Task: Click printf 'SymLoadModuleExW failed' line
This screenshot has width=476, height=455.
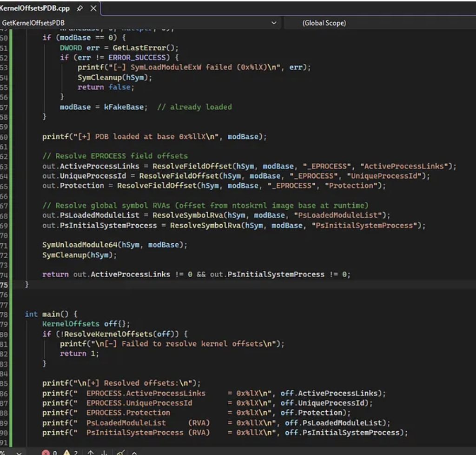Action: click(x=194, y=67)
